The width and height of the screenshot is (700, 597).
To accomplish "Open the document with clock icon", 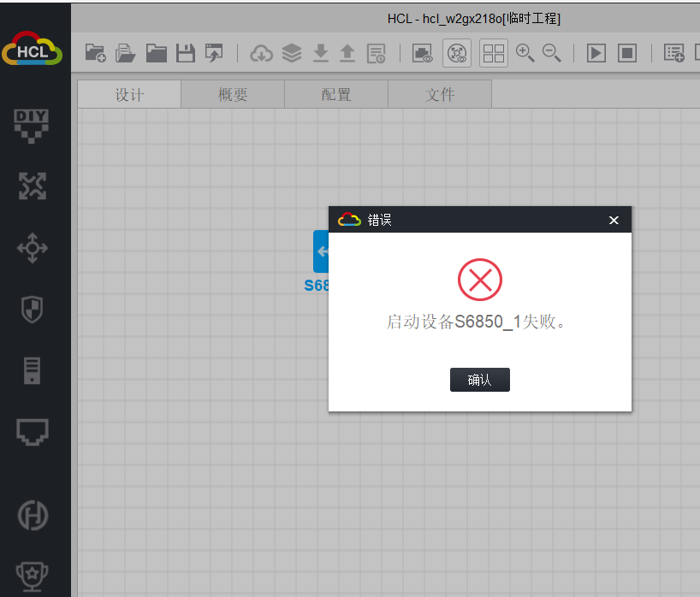I will (x=376, y=53).
